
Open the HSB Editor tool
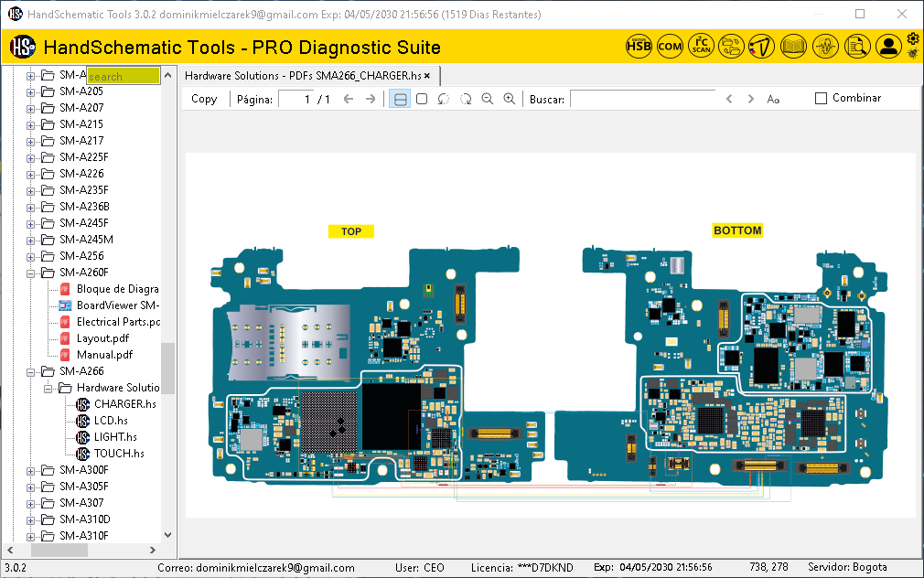(639, 46)
